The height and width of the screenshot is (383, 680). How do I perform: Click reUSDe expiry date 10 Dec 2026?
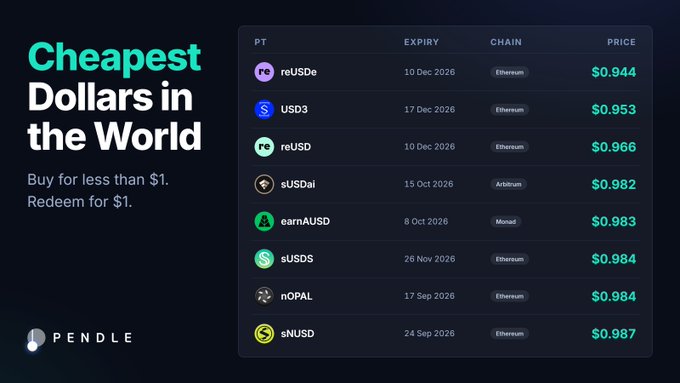429,72
